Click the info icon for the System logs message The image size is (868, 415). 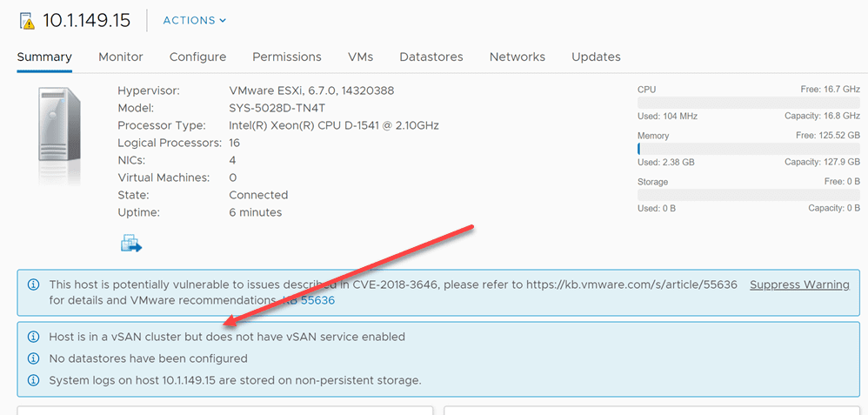pyautogui.click(x=33, y=380)
